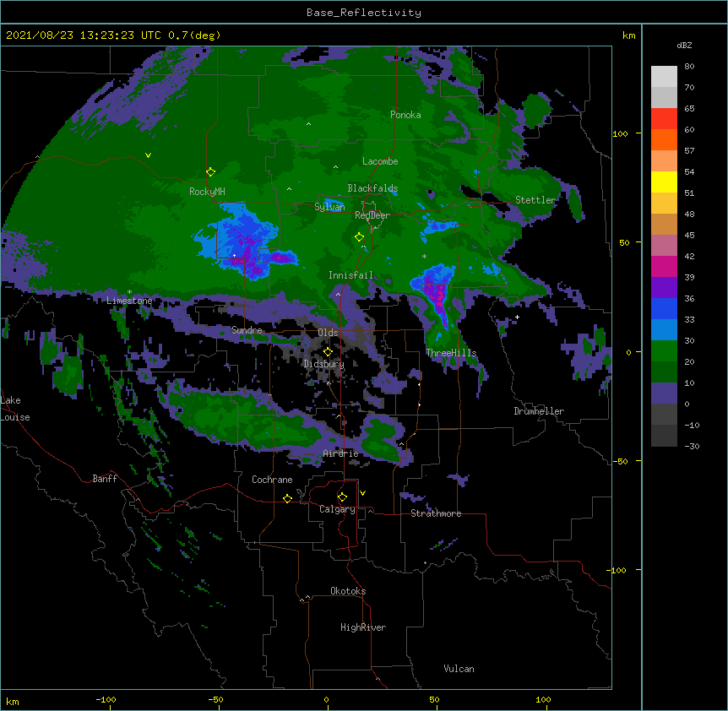This screenshot has width=728, height=711.
Task: Click the 100 km right-axis tick label
Action: [x=620, y=133]
